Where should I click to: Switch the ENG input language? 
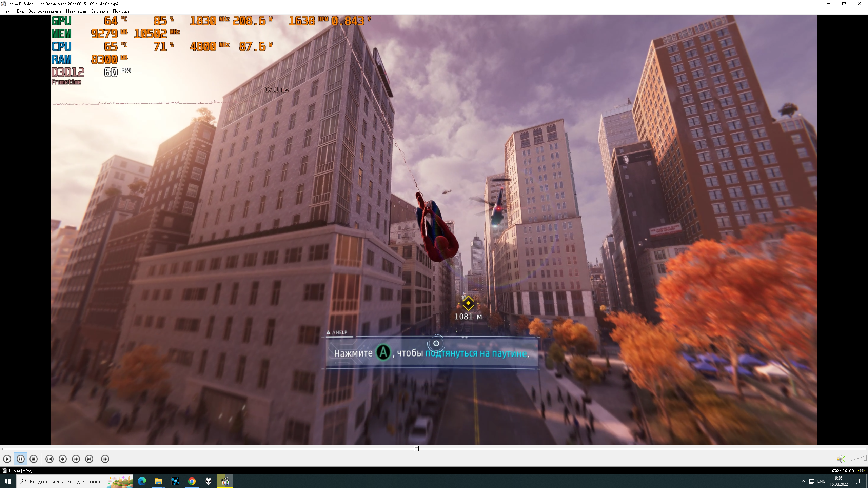tap(821, 481)
